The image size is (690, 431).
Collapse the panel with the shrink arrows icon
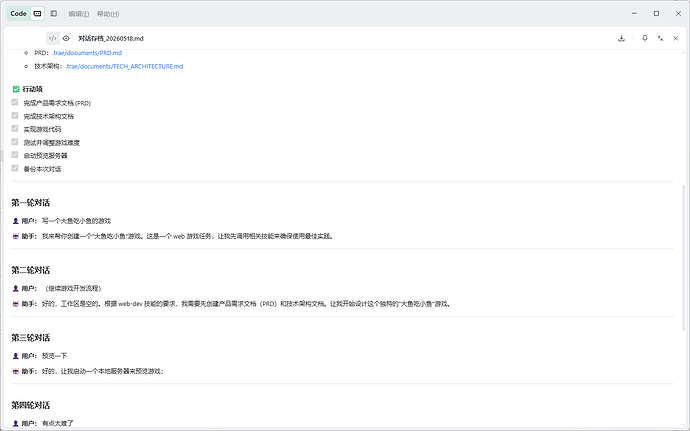[x=660, y=38]
